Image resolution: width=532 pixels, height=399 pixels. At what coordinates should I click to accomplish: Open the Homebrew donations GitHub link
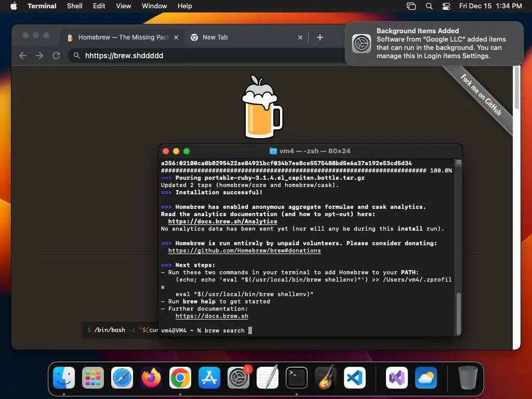[244, 251]
